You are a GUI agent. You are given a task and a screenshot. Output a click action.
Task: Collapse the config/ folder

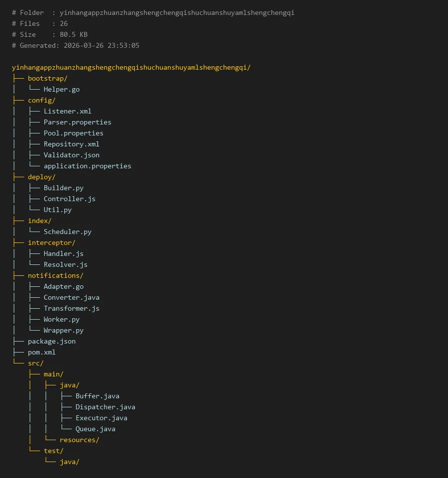point(41,100)
